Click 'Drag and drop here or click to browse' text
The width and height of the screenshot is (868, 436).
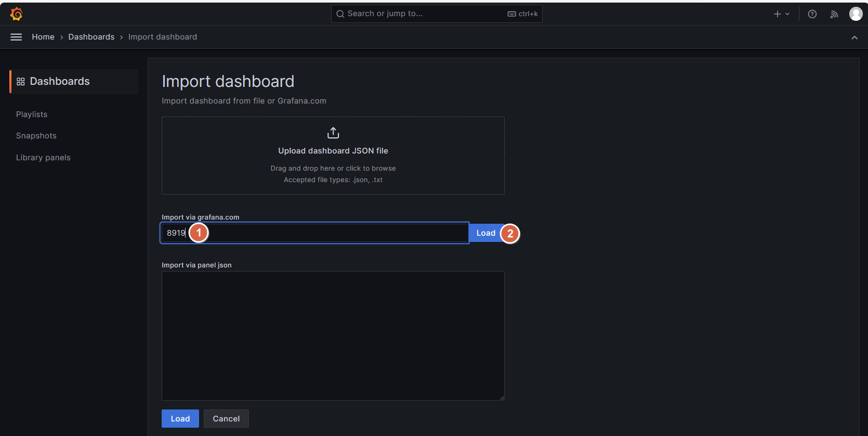tap(333, 169)
